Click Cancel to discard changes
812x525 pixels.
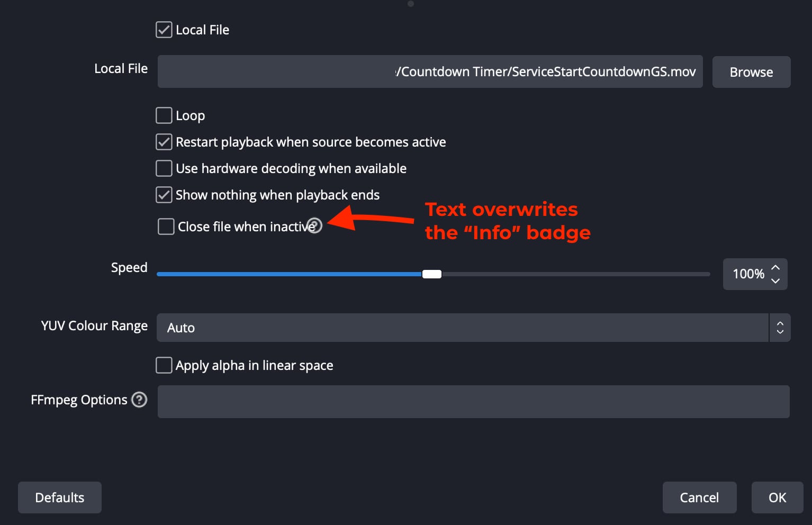699,497
